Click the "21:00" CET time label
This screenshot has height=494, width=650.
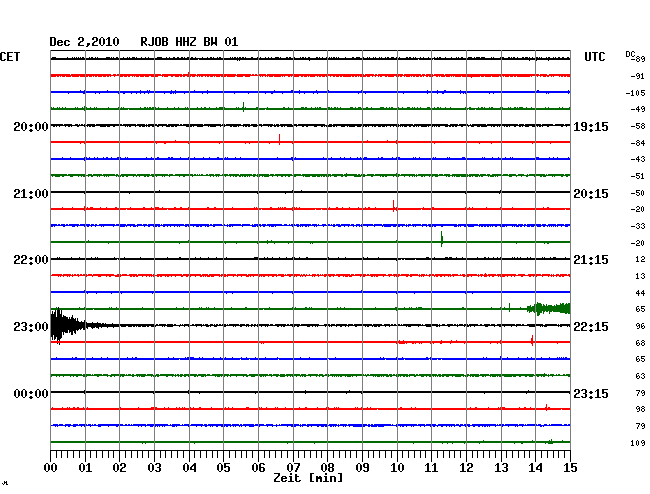coord(31,194)
